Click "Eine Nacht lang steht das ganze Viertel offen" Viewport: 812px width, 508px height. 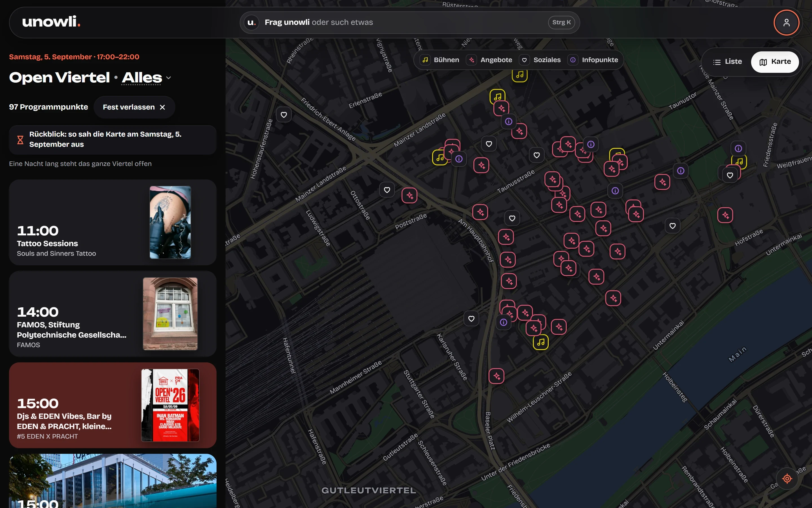[80, 164]
